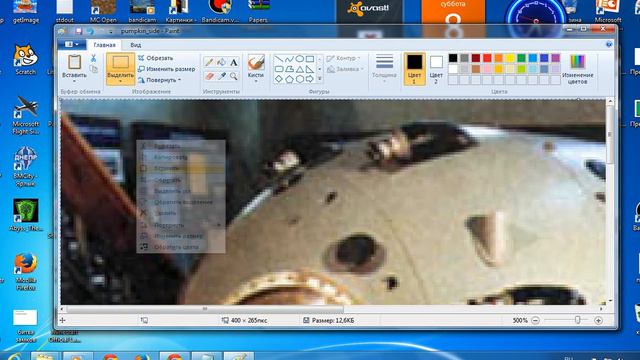Pick the yellow color swatch
The image size is (640, 360).
pos(510,58)
